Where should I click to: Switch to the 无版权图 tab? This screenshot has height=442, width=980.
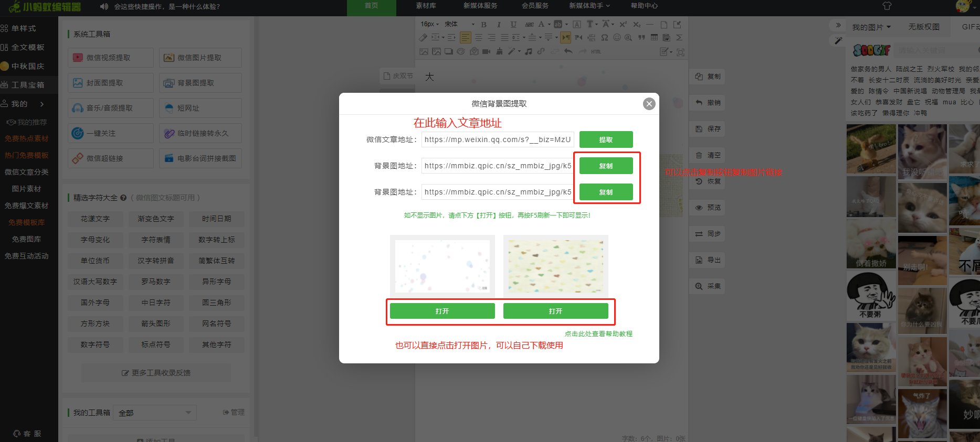pyautogui.click(x=924, y=27)
